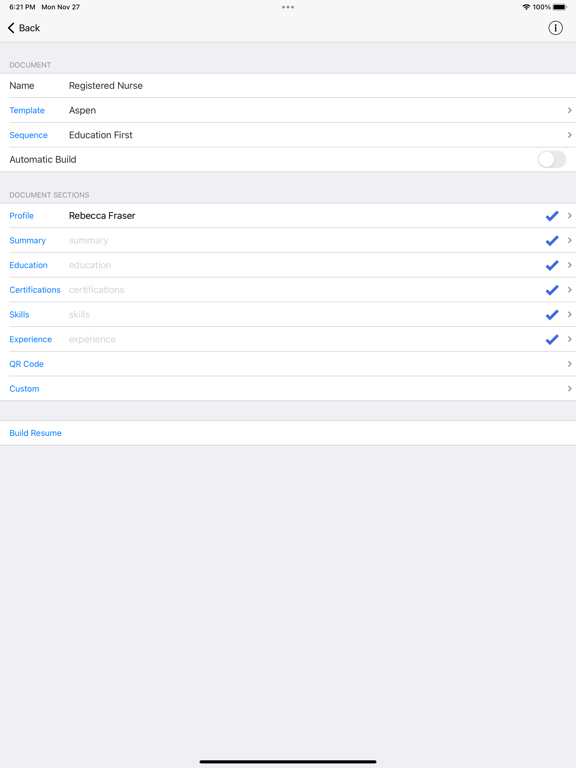Image resolution: width=576 pixels, height=768 pixels.
Task: Uncheck the Education section checkmark
Action: pyautogui.click(x=552, y=265)
